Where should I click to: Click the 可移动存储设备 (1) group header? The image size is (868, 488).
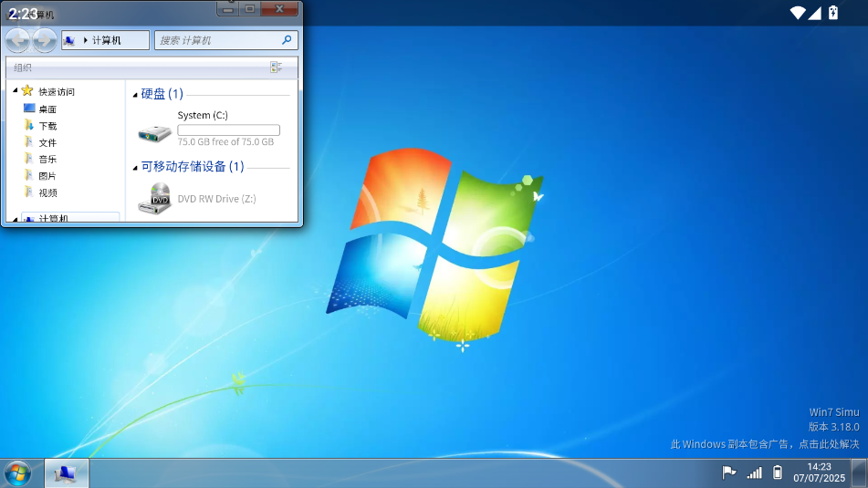click(192, 166)
